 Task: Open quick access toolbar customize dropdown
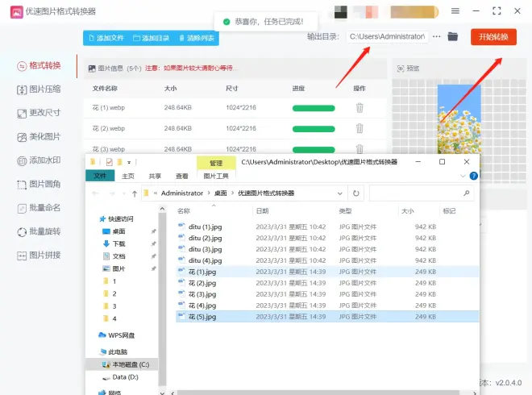point(129,162)
